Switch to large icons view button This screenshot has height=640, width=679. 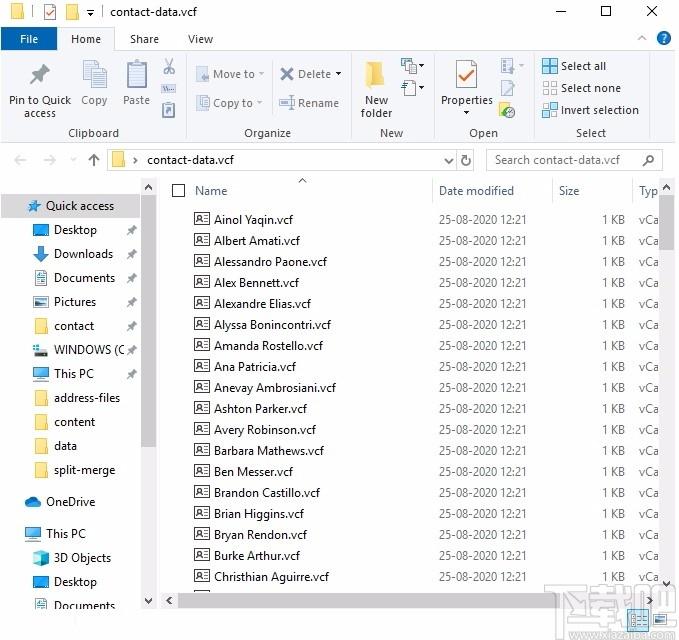click(x=660, y=620)
